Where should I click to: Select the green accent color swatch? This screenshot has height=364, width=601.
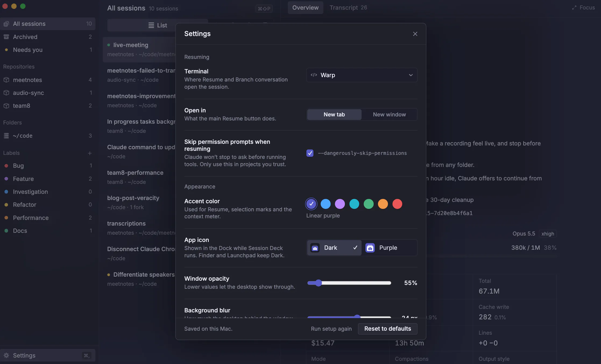tap(369, 204)
